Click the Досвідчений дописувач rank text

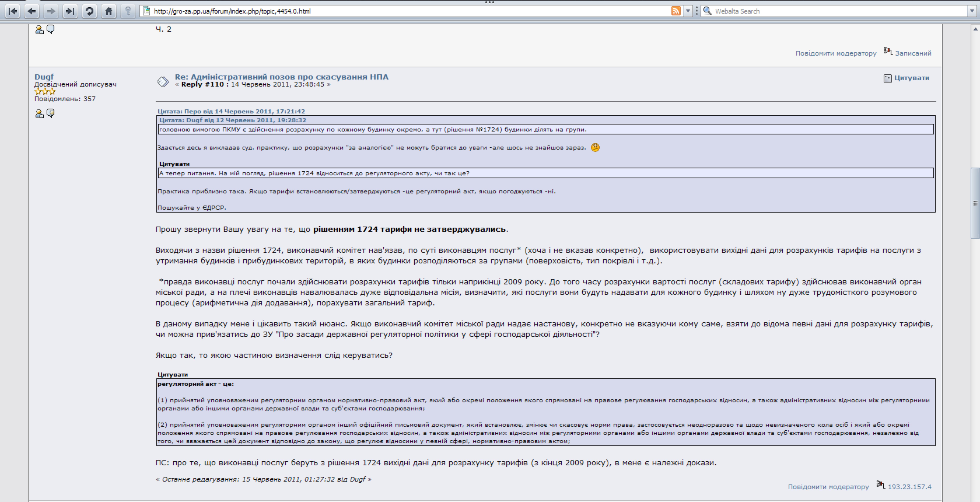(75, 84)
